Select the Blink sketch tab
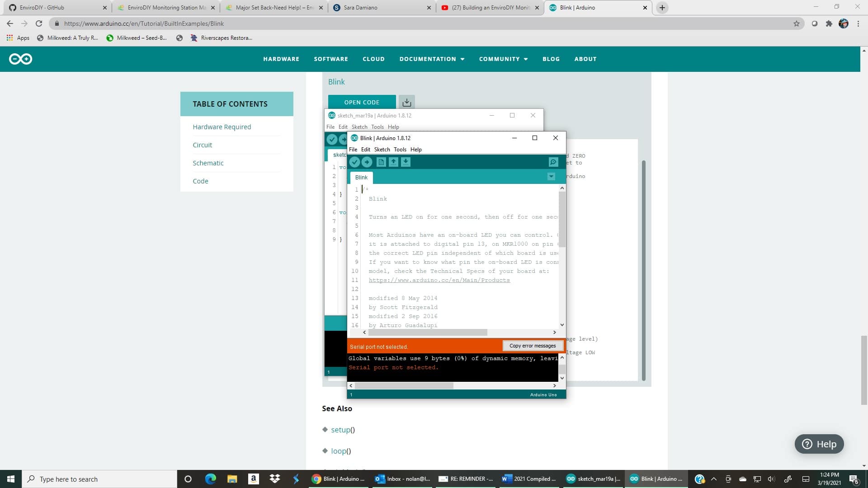868x488 pixels. point(361,178)
